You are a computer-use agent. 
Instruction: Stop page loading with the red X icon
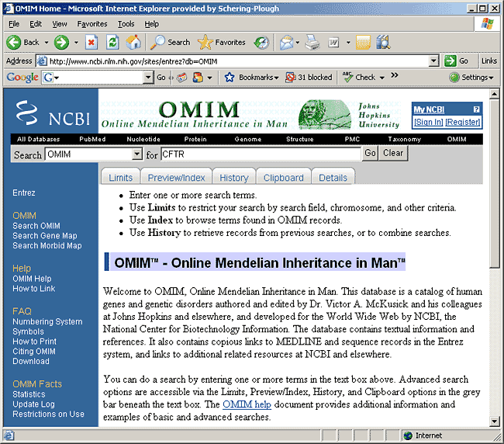point(91,42)
